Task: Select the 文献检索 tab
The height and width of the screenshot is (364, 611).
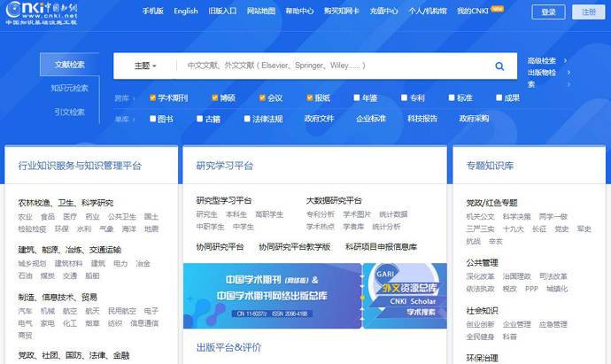Action: pos(69,65)
